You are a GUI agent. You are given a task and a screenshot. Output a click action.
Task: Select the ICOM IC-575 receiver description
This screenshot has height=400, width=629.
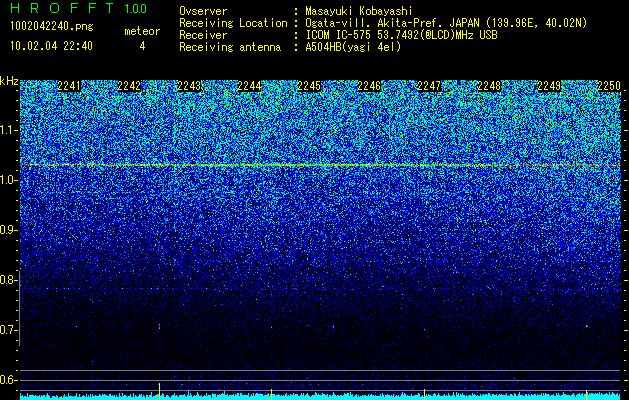click(401, 35)
